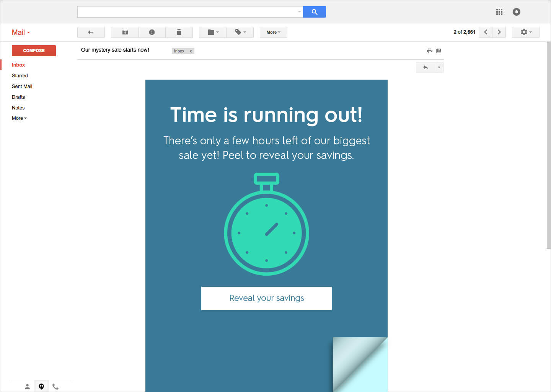The height and width of the screenshot is (392, 551).
Task: Open the More actions dropdown
Action: click(x=274, y=32)
